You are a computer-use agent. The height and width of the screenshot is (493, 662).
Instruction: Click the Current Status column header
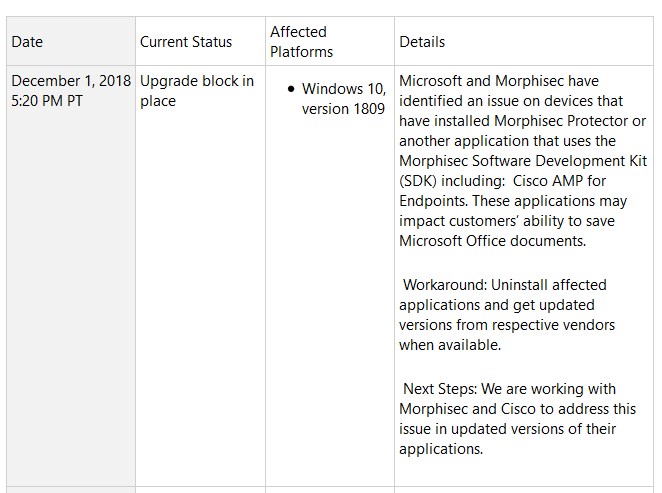point(186,42)
